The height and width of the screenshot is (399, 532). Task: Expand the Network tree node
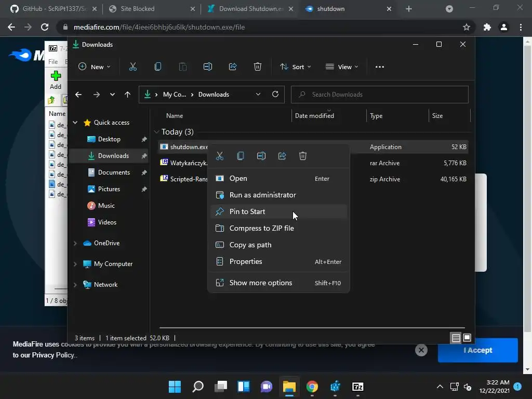point(75,285)
